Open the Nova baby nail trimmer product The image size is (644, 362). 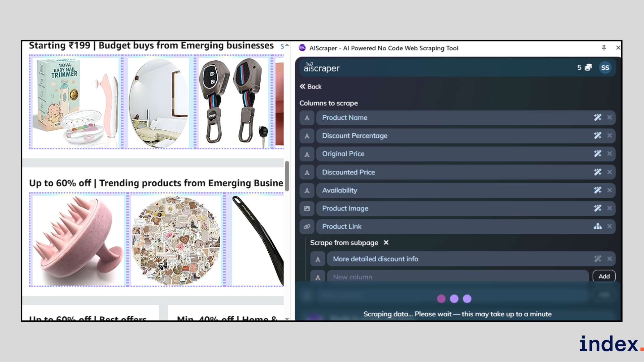pos(75,103)
